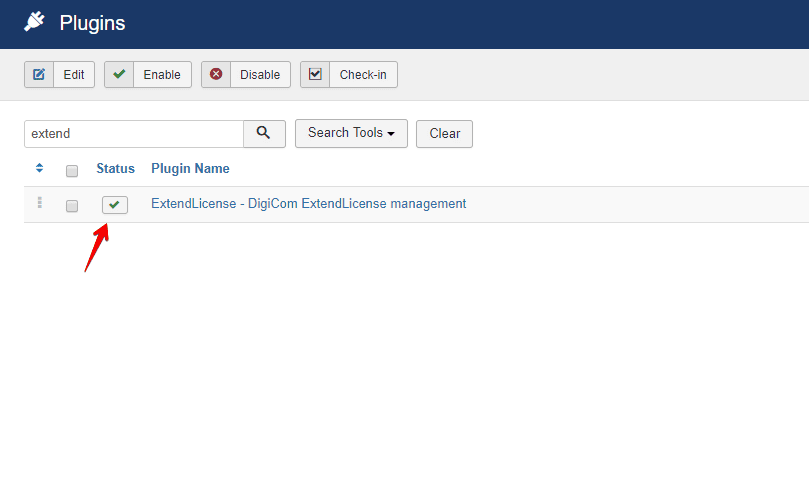Toggle the ExtendLicense plugin's green status button

[114, 205]
